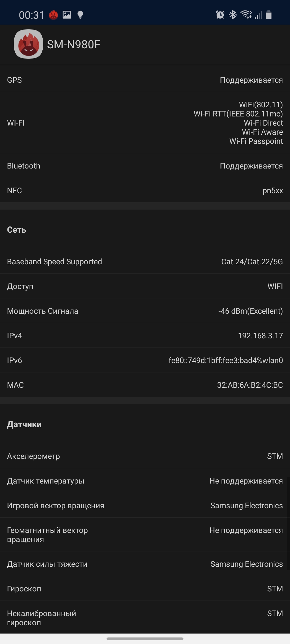This screenshot has width=290, height=644.
Task: Tap the Baseband Speed Supported row
Action: (145, 262)
